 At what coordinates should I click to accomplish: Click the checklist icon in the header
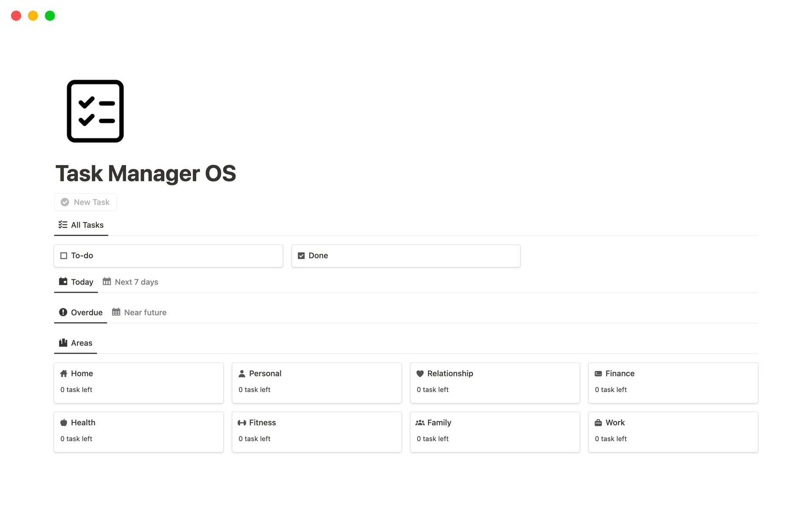click(95, 111)
